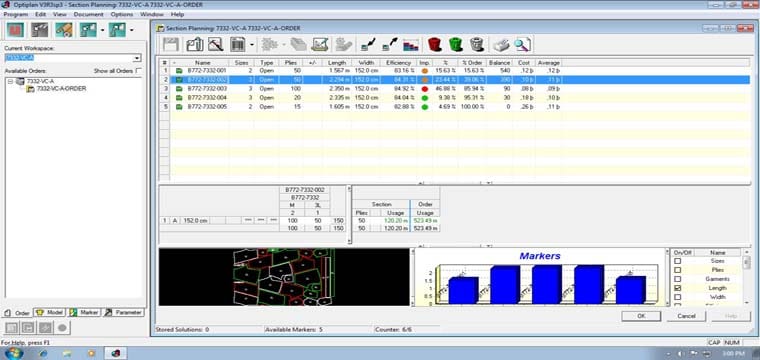The width and height of the screenshot is (760, 360).
Task: Open dropdown arrow beside the calculator-style icon
Action: (252, 45)
